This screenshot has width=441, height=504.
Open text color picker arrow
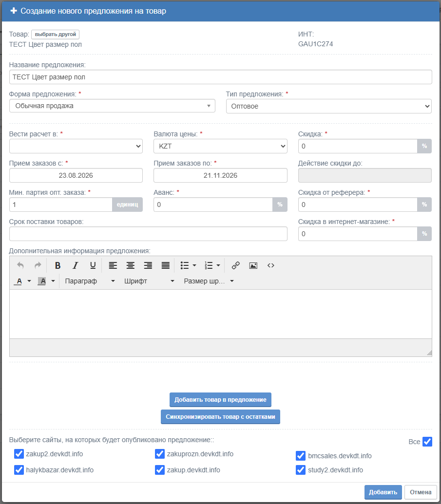tap(29, 281)
